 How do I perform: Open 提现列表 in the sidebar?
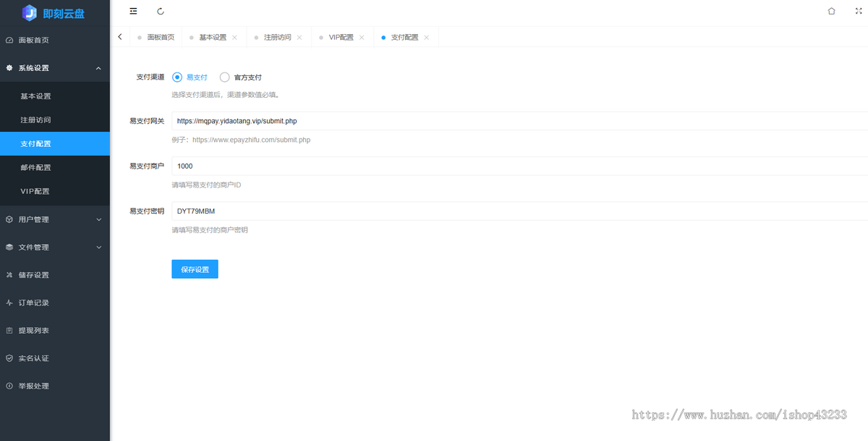point(55,330)
